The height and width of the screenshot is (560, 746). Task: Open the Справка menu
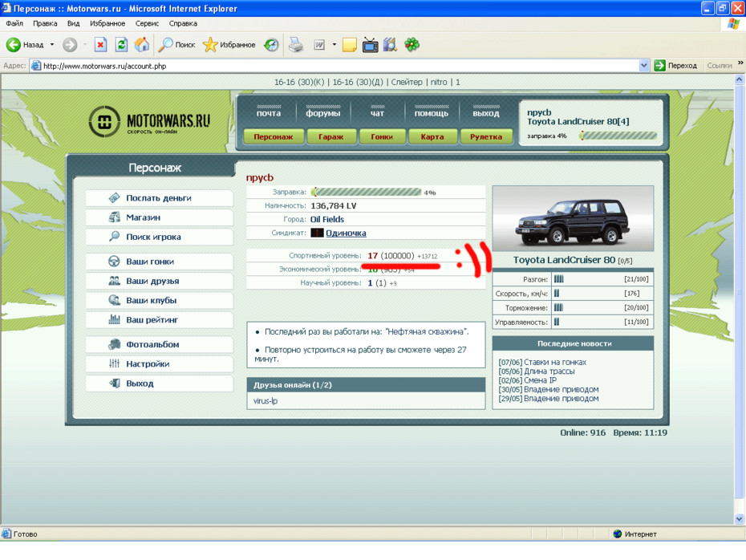click(183, 23)
